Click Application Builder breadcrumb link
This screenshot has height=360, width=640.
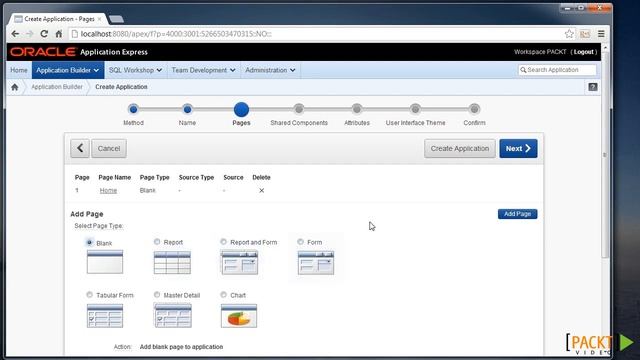pos(57,87)
